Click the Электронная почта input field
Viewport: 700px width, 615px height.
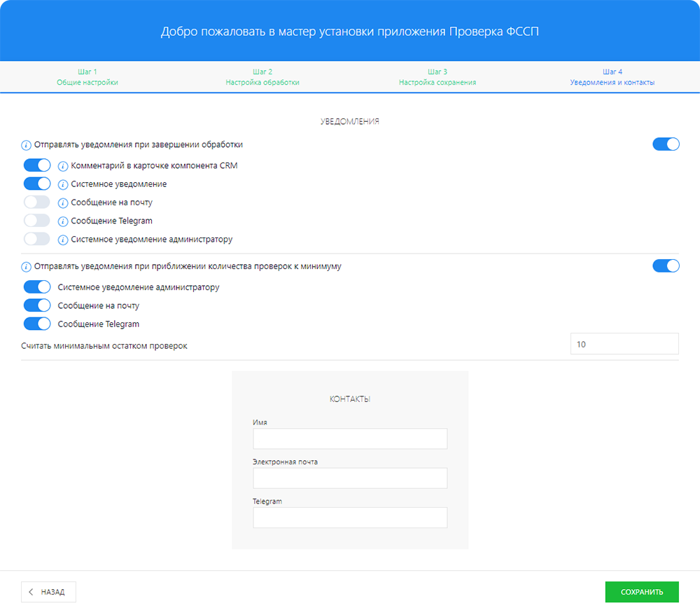coord(350,478)
